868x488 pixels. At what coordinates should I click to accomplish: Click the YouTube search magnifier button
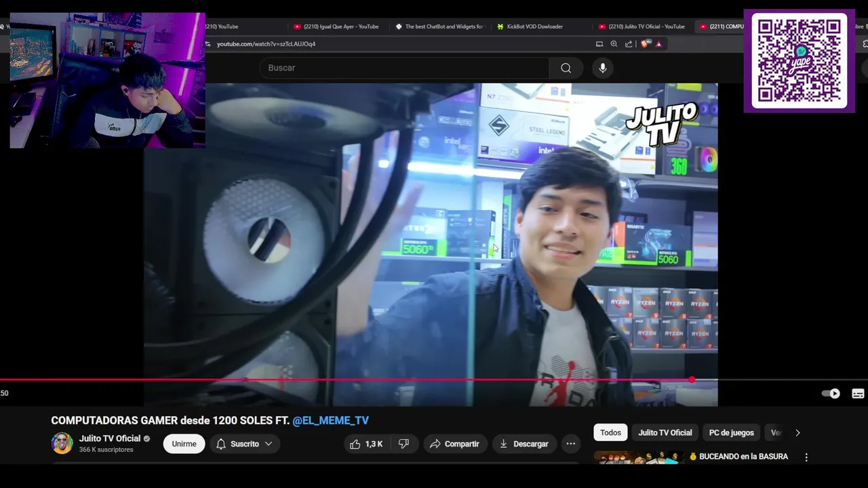[566, 68]
